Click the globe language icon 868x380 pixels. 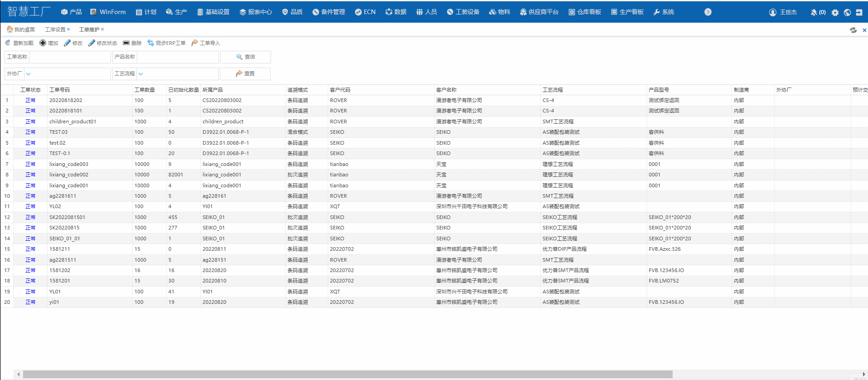point(847,12)
